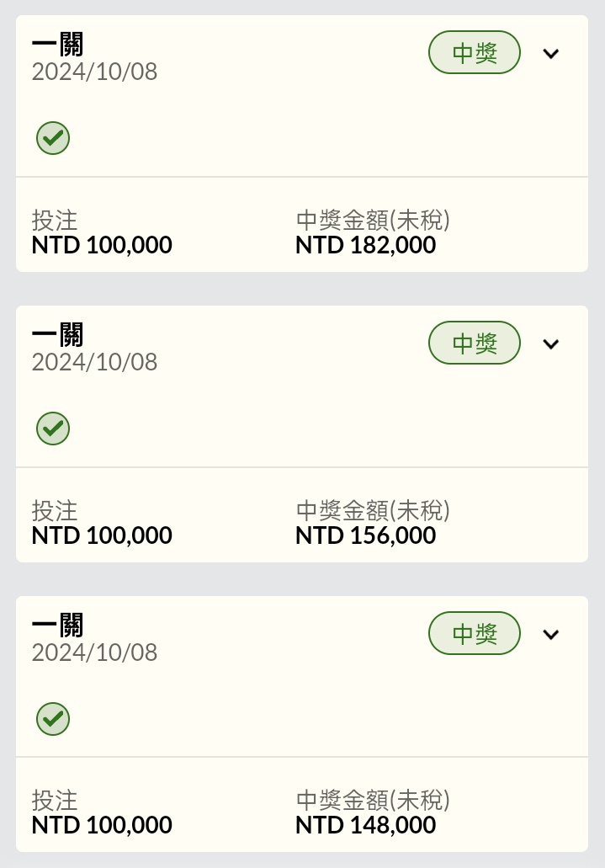Click the green checkmark in the NTD 182,000 card
605x868 pixels.
tap(53, 138)
